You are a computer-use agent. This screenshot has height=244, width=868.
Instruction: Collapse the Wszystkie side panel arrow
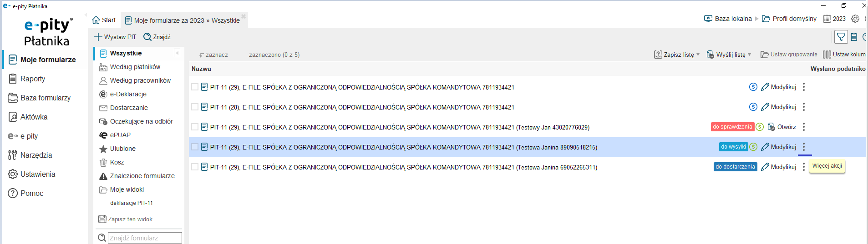(177, 53)
